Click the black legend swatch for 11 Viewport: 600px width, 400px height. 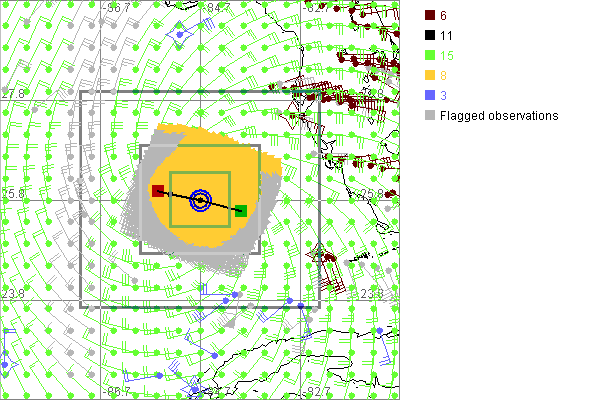point(430,36)
